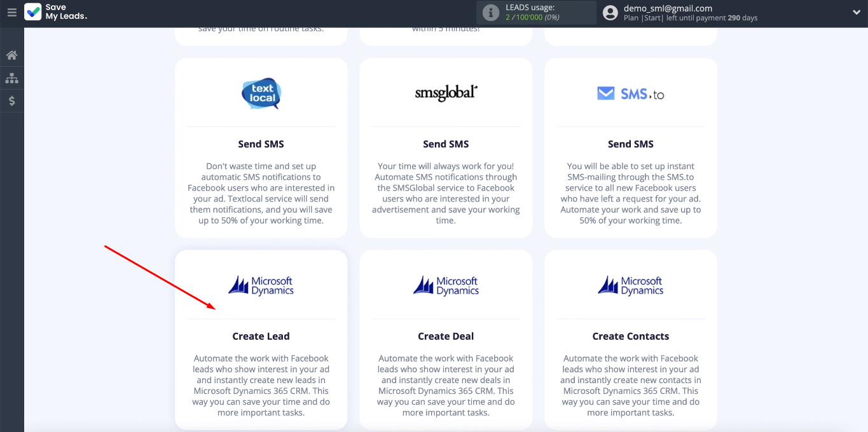This screenshot has width=868, height=432.
Task: Select the Create Contacts title
Action: [x=631, y=336]
